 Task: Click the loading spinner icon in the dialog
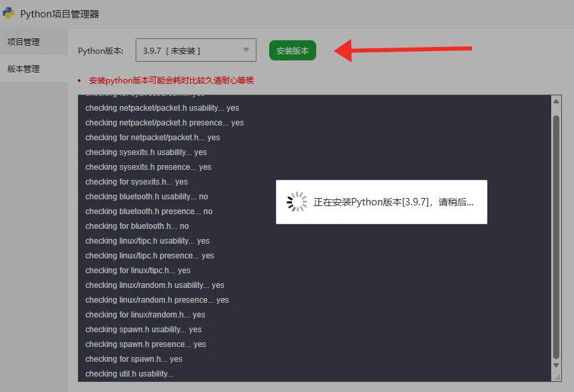coord(297,201)
